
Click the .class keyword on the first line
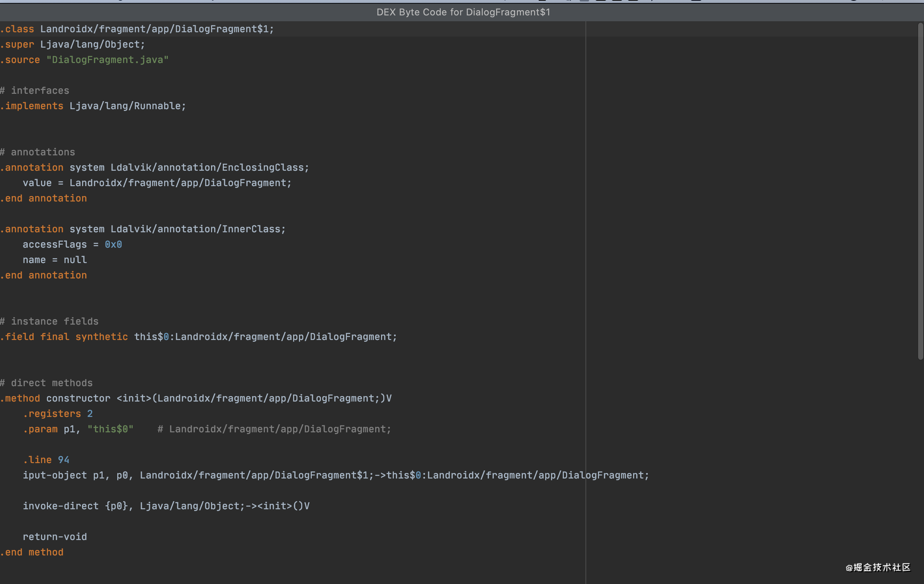pos(18,29)
